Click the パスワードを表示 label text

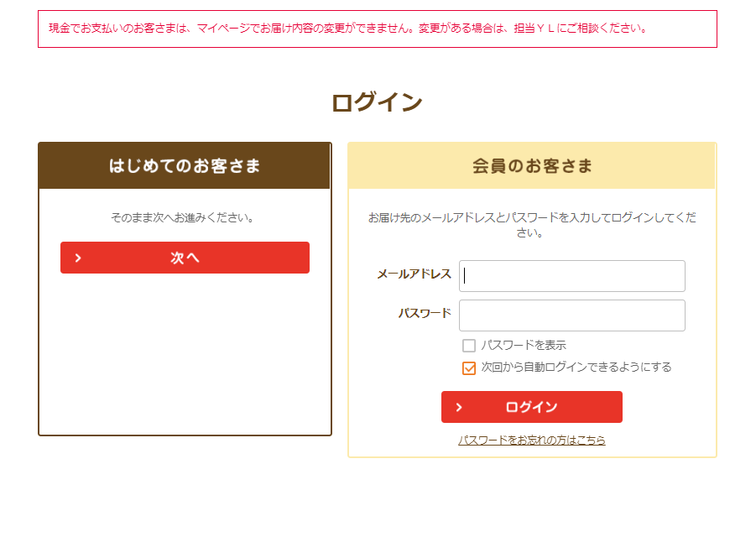click(524, 345)
